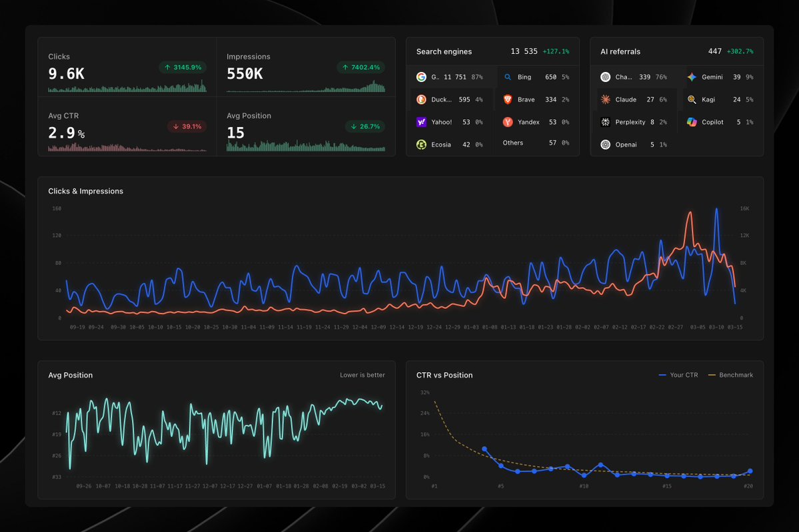Click the +3145.9% growth badge on Clicks
The height and width of the screenshot is (532, 799).
pyautogui.click(x=183, y=67)
